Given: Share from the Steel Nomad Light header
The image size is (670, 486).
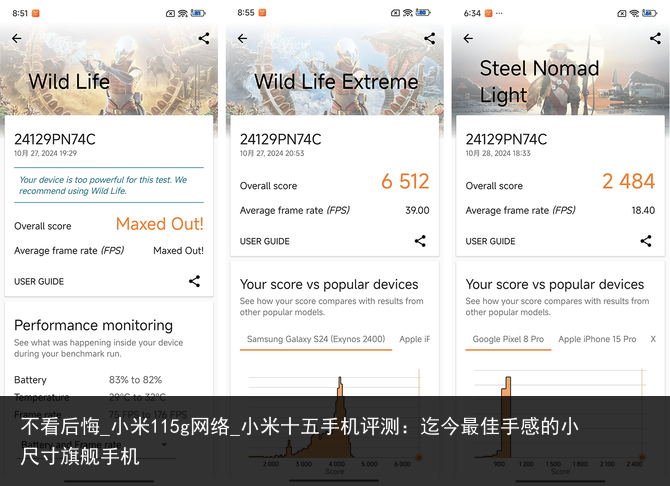Looking at the screenshot, I should point(655,38).
